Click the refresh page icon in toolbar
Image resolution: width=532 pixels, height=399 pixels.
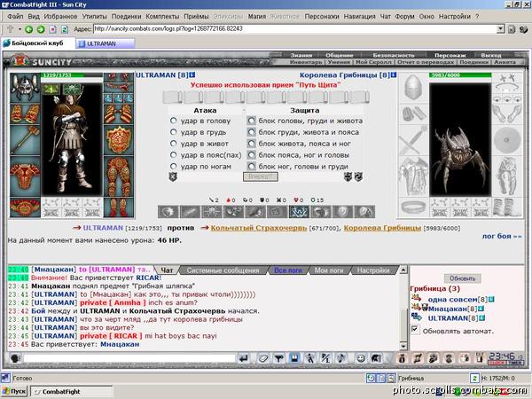(65, 29)
